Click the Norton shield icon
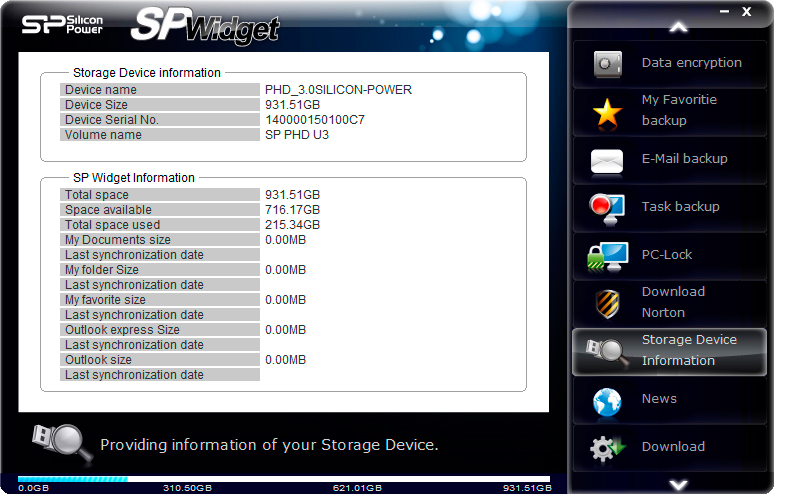The height and width of the screenshot is (495, 786). 607,302
